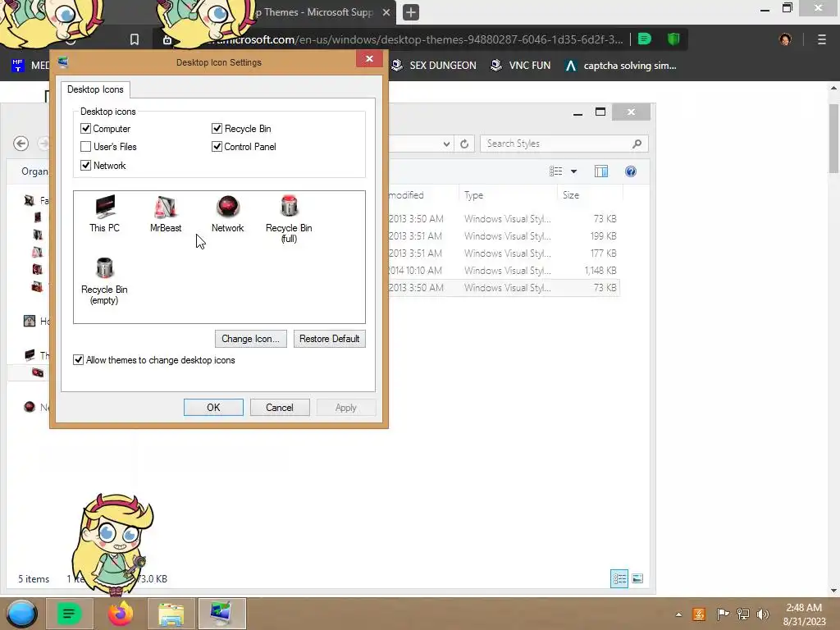Confirm dialog with OK button
840x630 pixels.
(213, 407)
